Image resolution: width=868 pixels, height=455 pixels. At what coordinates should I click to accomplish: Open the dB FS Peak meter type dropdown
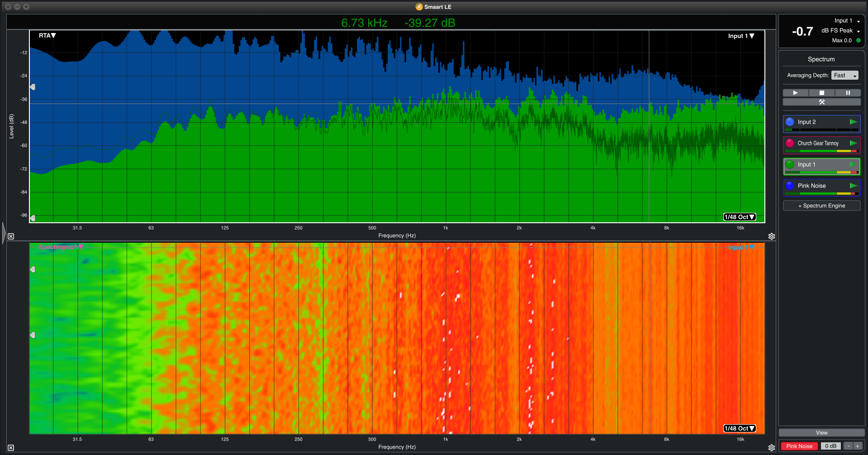click(840, 31)
